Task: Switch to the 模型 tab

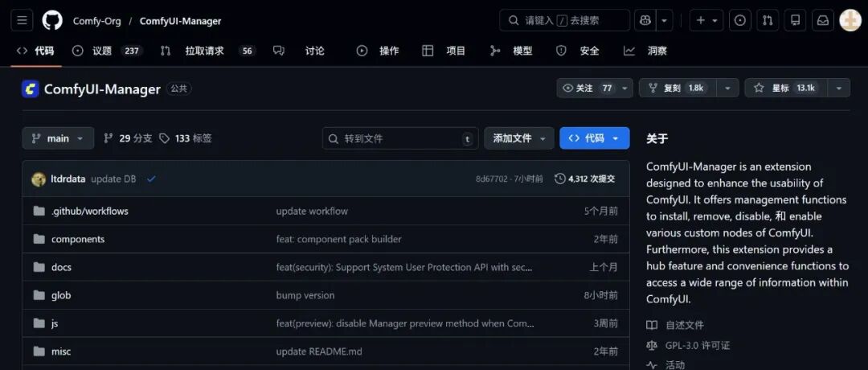Action: tap(511, 51)
